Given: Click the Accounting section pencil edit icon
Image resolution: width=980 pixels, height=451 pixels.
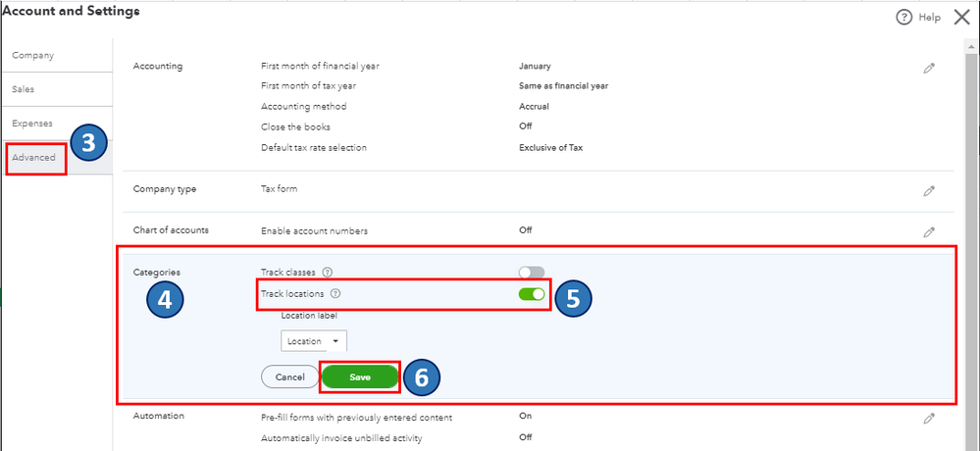Looking at the screenshot, I should (x=929, y=69).
